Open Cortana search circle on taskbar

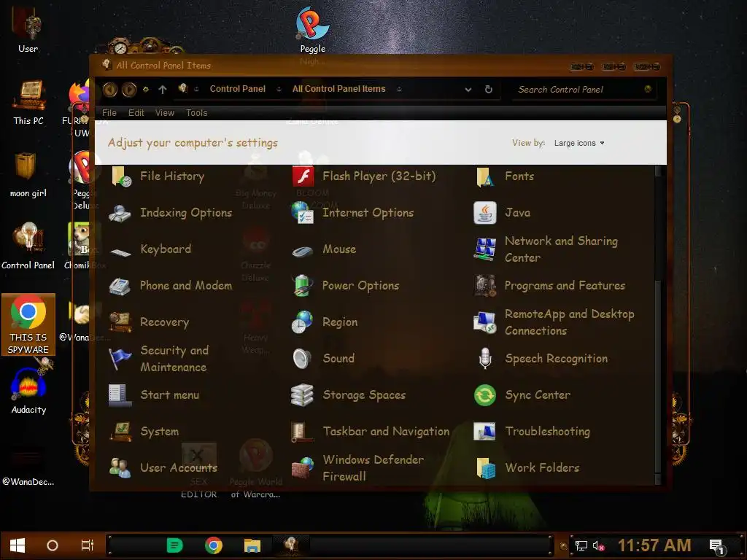point(53,545)
